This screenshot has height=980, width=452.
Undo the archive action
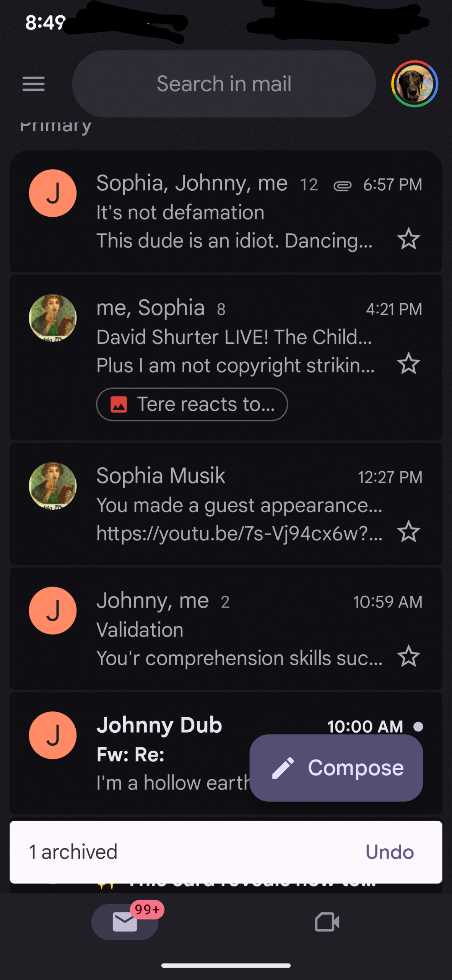point(389,852)
